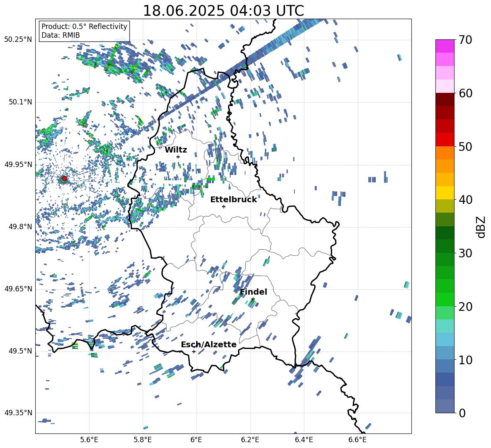Click the dBZ colorbar label

click(x=481, y=227)
